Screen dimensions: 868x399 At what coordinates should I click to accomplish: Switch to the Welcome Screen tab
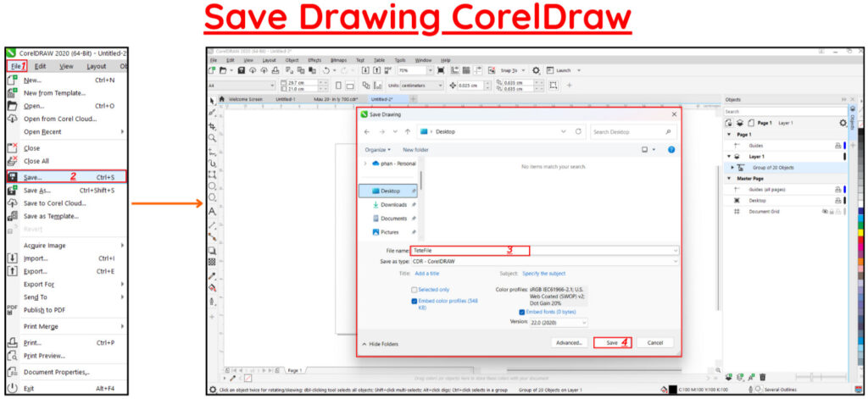point(247,99)
